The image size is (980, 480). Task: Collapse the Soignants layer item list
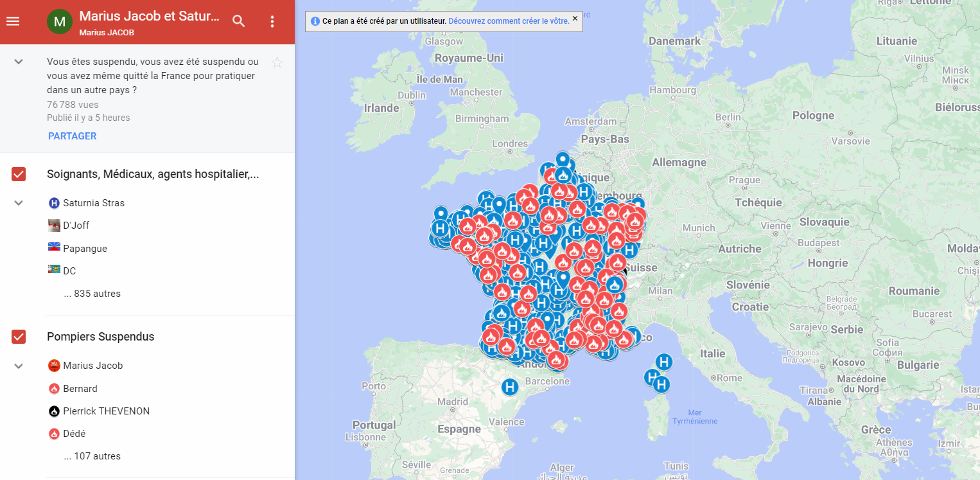click(18, 202)
